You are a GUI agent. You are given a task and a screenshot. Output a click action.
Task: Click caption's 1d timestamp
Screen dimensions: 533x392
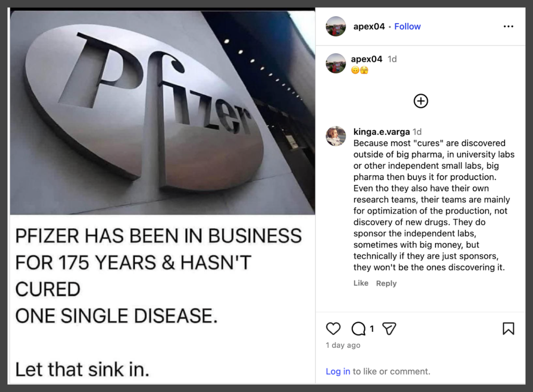[392, 59]
